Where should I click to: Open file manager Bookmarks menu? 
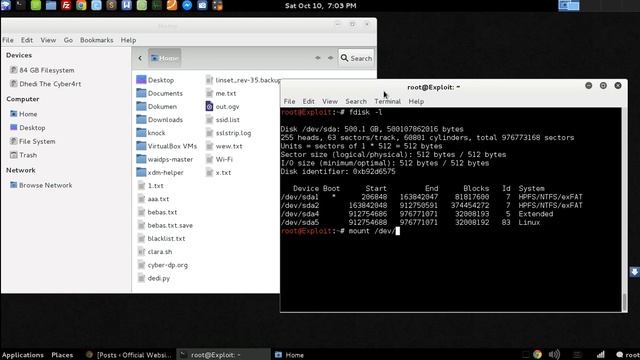tap(97, 40)
